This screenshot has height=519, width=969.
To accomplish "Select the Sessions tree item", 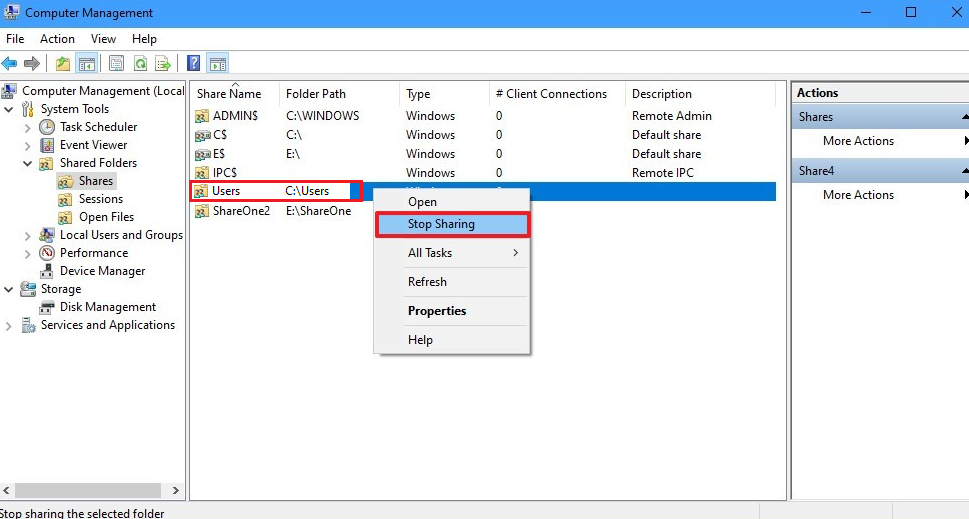I will pos(101,199).
